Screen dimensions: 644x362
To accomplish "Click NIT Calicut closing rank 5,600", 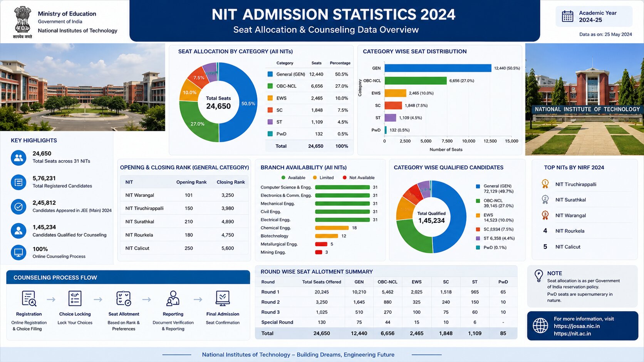I will tap(228, 248).
